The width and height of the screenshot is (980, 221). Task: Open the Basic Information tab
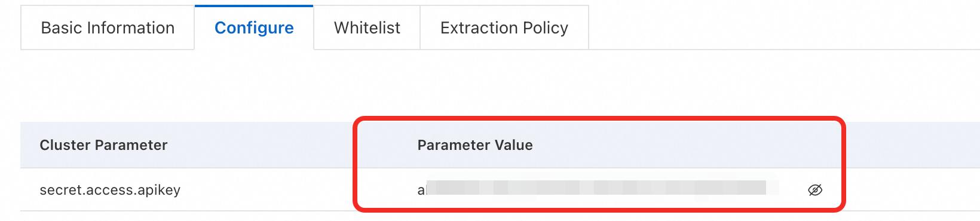pos(108,27)
